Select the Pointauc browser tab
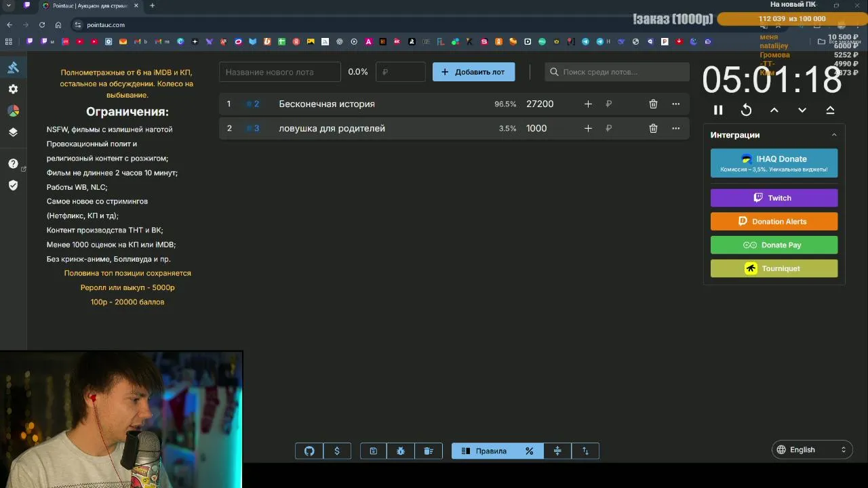Screen dimensions: 868x488 (x=90, y=5)
